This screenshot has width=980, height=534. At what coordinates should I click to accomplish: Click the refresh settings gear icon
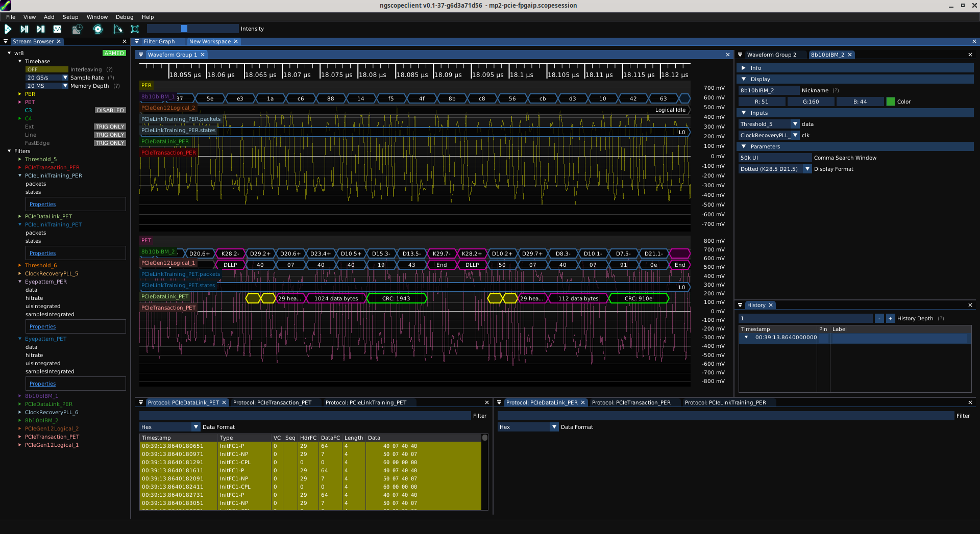pyautogui.click(x=98, y=29)
